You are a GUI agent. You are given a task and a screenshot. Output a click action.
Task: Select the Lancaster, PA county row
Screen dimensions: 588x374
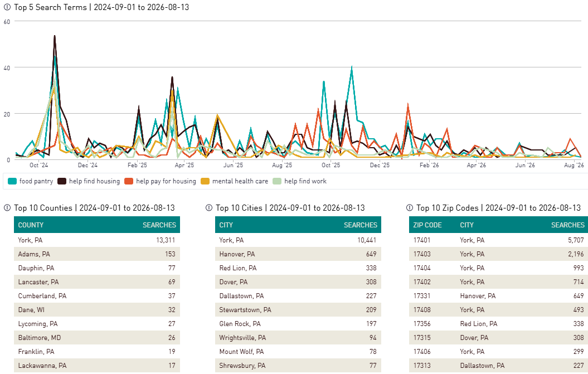(97, 281)
